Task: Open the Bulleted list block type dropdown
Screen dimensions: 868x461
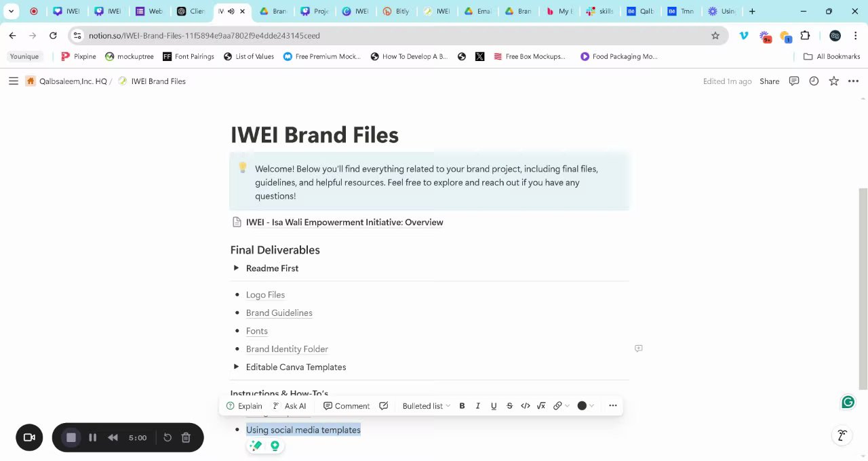Action: (x=426, y=406)
